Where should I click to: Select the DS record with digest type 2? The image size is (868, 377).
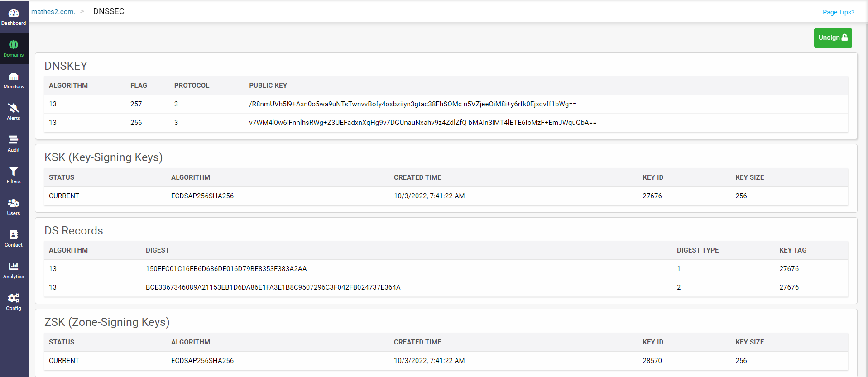pyautogui.click(x=446, y=287)
